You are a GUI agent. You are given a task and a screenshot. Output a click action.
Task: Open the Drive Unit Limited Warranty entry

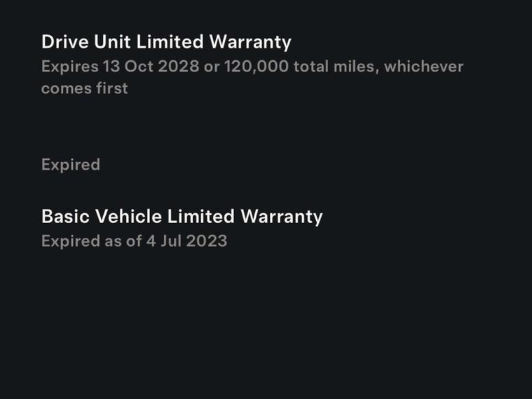[x=166, y=42]
